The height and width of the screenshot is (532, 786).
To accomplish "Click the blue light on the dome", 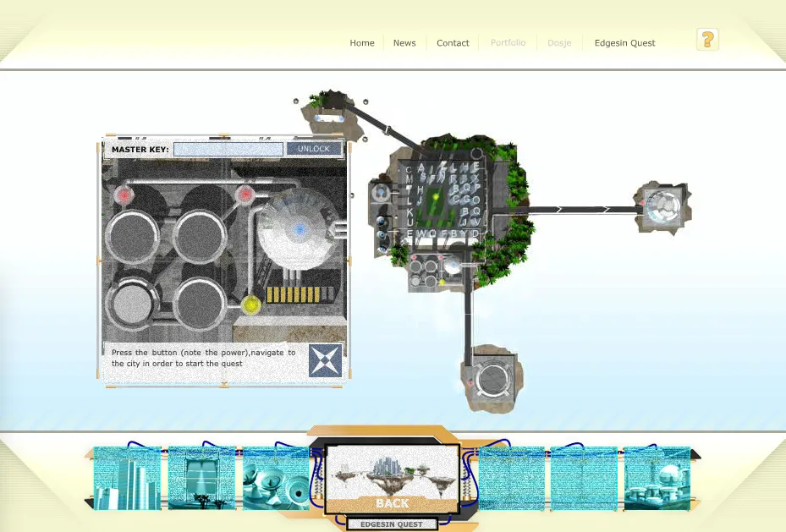I will tap(300, 229).
